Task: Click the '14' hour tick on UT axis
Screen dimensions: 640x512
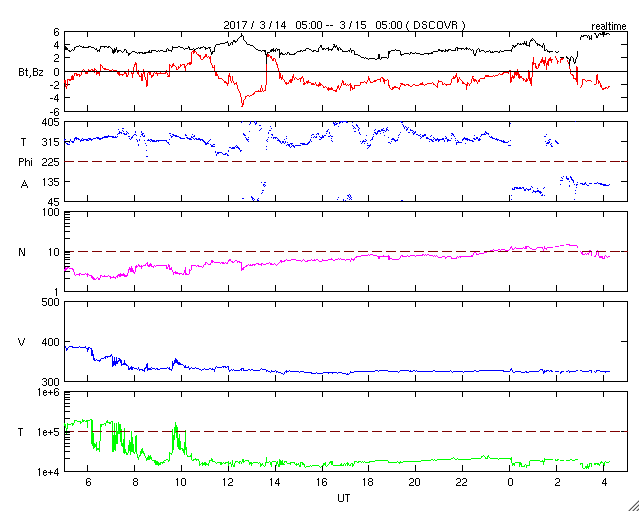Action: point(275,482)
